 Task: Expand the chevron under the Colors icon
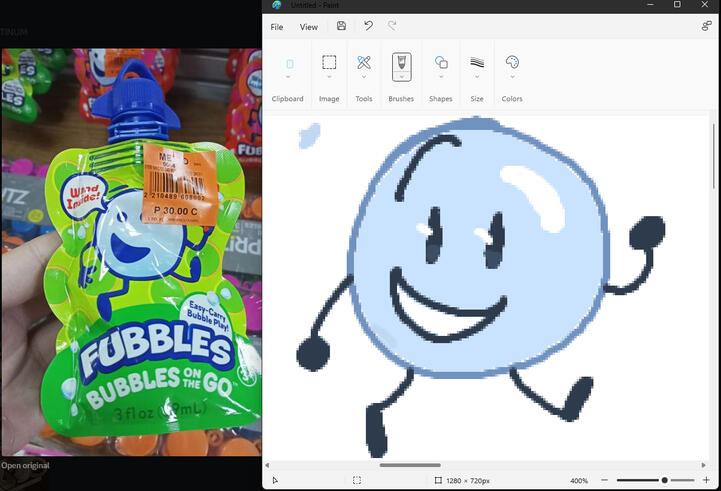(x=512, y=77)
